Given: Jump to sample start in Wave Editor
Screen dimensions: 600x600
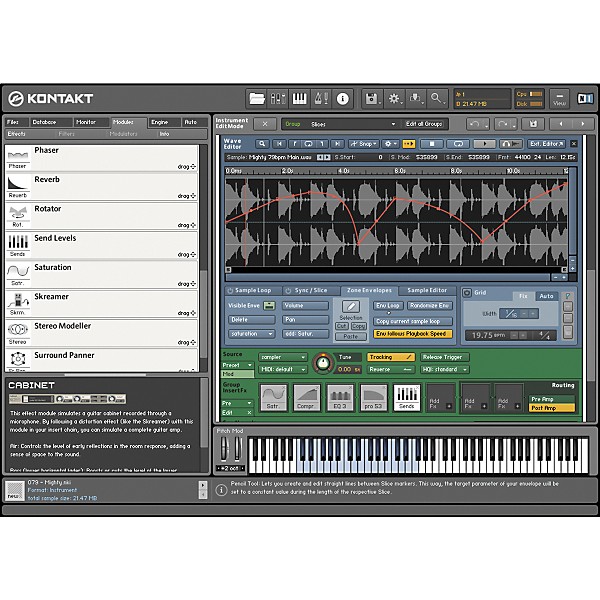Looking at the screenshot, I should 279,144.
